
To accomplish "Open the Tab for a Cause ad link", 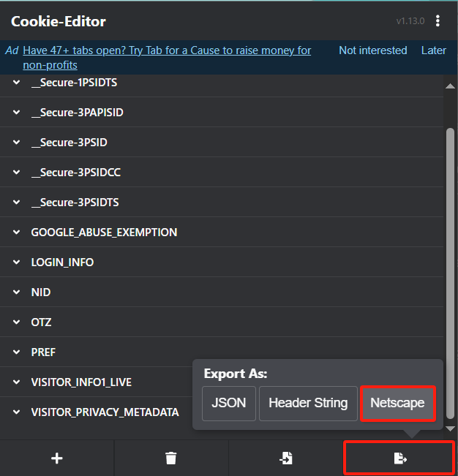I will click(x=167, y=58).
